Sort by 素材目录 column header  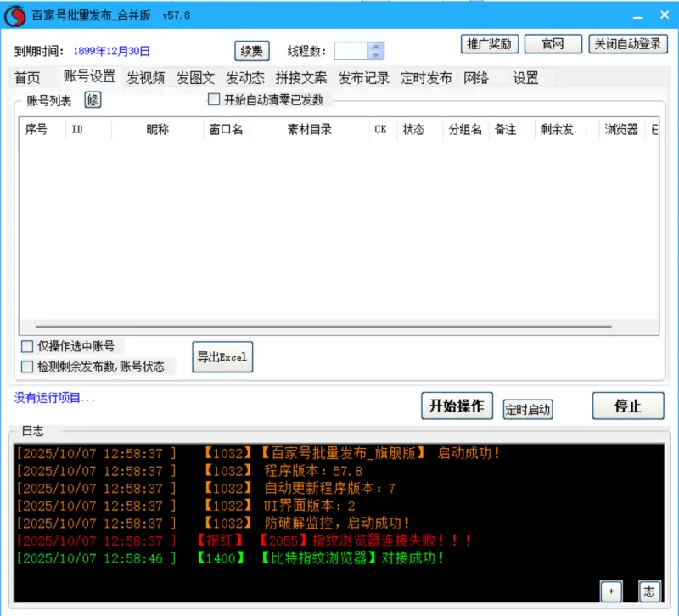(310, 130)
